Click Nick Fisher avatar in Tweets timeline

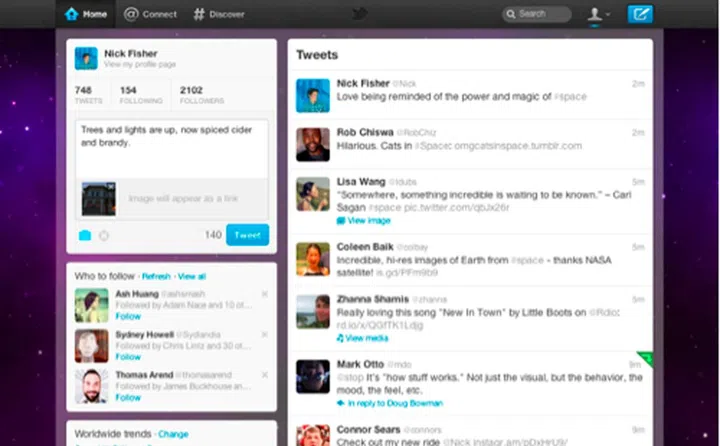313,96
